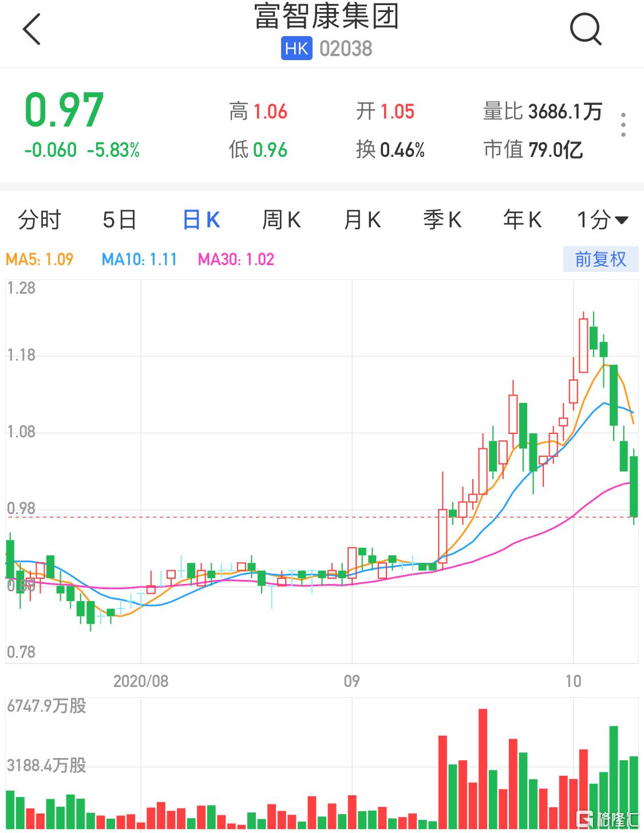This screenshot has width=644, height=833.
Task: Switch to the 分时 tab
Action: [39, 220]
